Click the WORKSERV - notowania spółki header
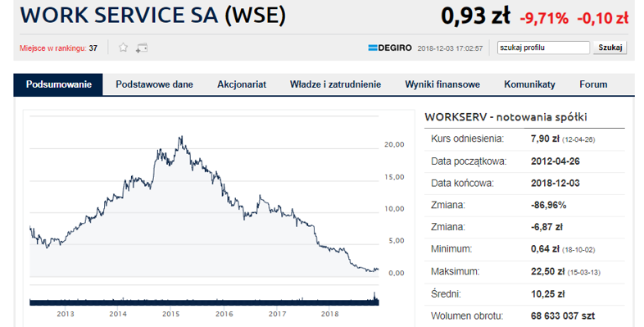Image resolution: width=644 pixels, height=327 pixels. (x=506, y=117)
